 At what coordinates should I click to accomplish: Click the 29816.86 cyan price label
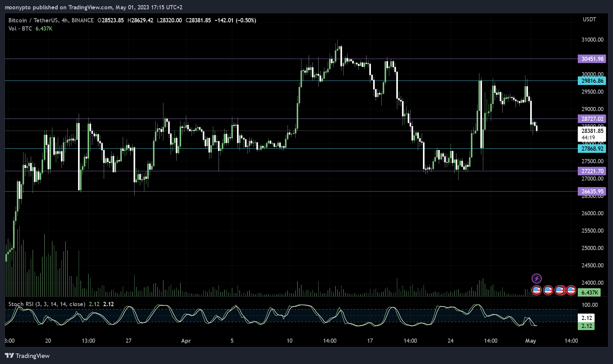tap(592, 81)
